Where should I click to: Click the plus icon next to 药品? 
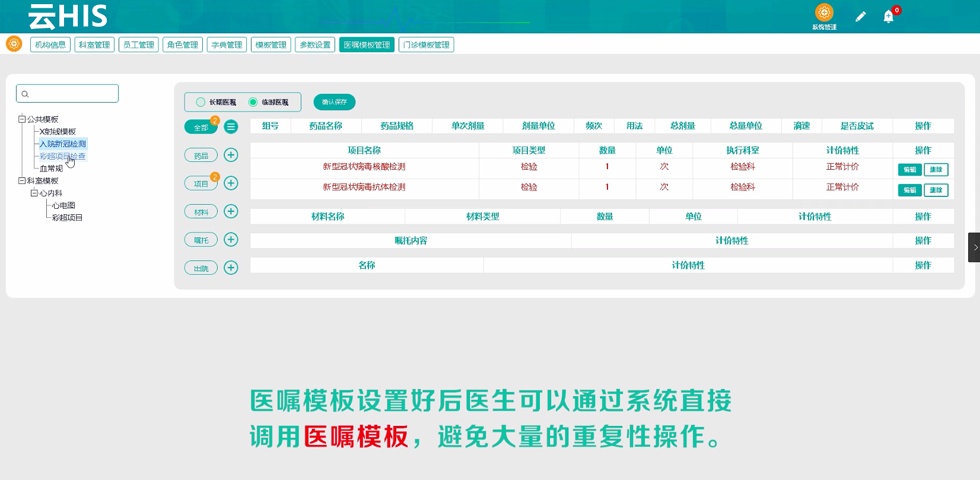231,155
